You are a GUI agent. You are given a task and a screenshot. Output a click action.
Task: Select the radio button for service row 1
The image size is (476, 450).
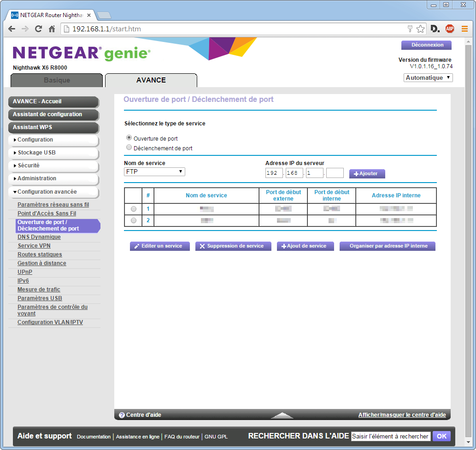pos(134,209)
